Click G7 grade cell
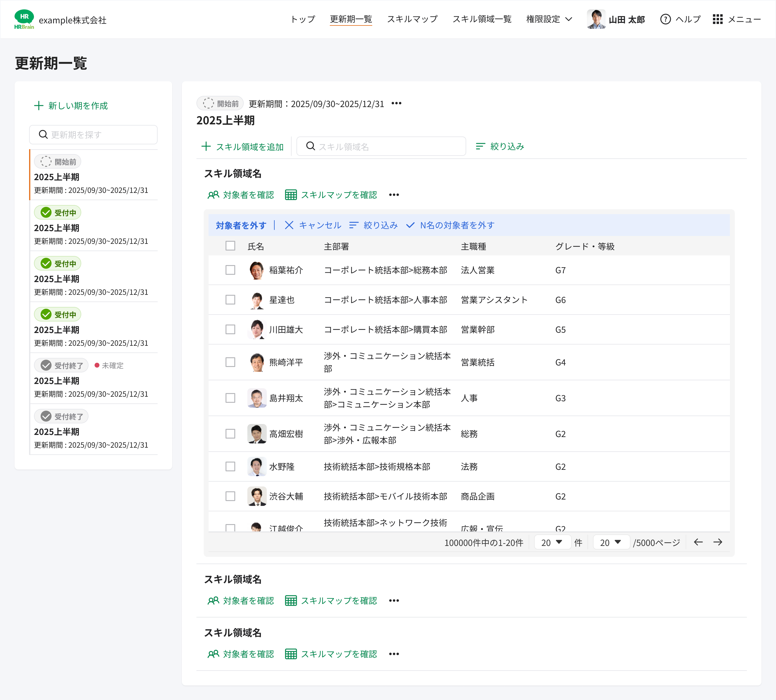 tap(560, 270)
